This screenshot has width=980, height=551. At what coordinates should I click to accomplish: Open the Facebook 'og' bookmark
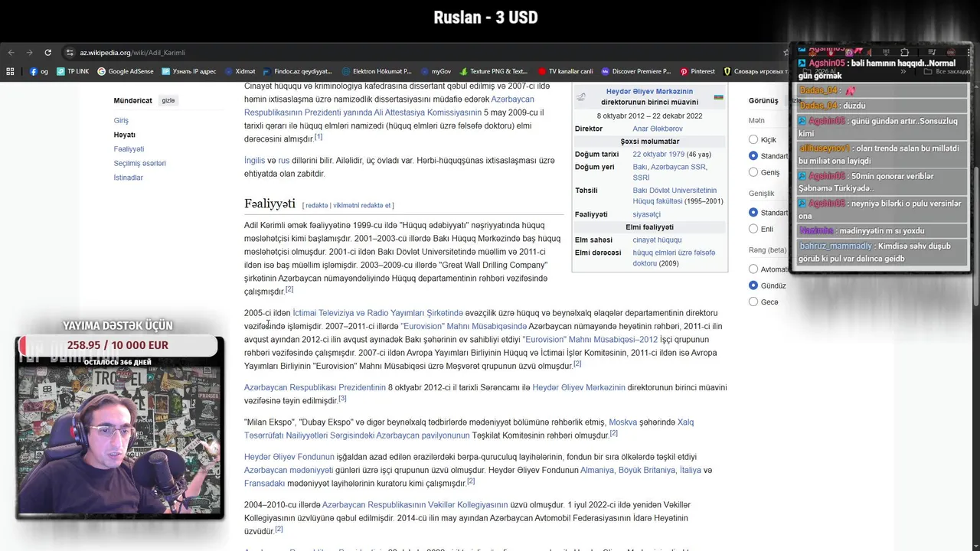click(39, 71)
